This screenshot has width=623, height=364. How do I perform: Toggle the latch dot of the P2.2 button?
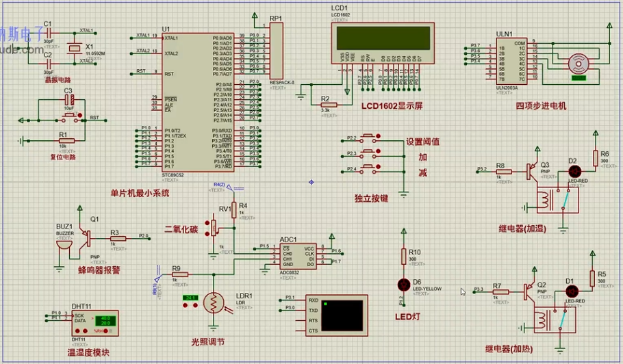[379, 136]
